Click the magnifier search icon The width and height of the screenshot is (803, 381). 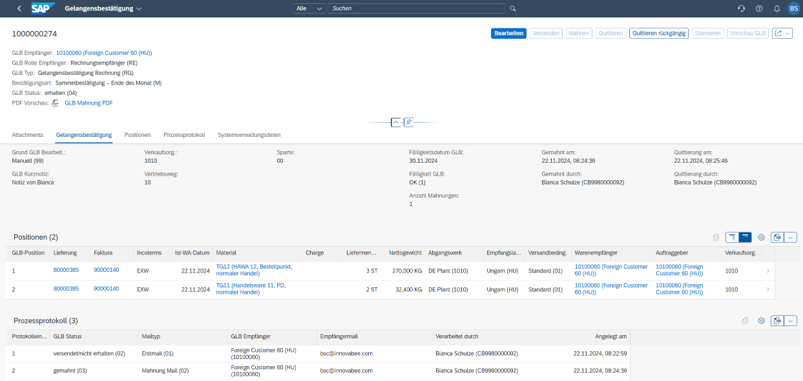(513, 9)
